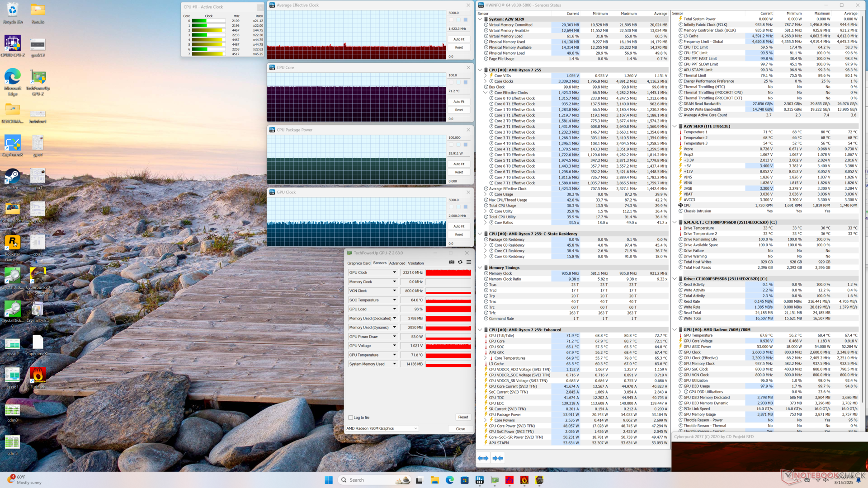Click the red GPU Load graph bar in GPU-Z
Image resolution: width=868 pixels, height=488 pixels.
[x=448, y=309]
